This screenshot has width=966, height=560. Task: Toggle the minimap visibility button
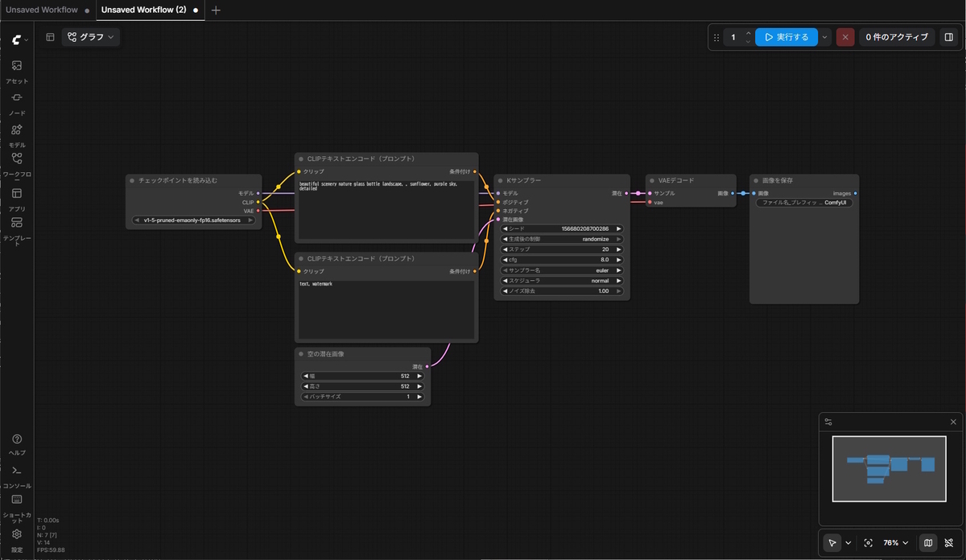click(x=927, y=543)
